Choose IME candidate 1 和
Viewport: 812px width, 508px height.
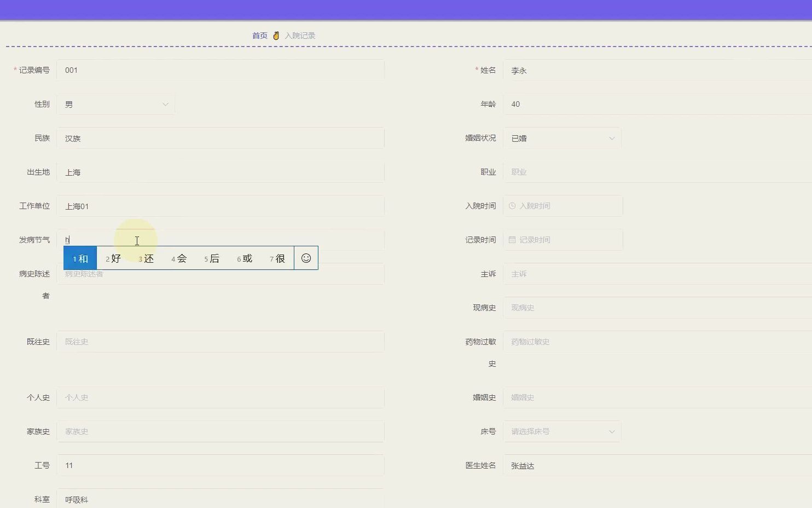pyautogui.click(x=80, y=258)
